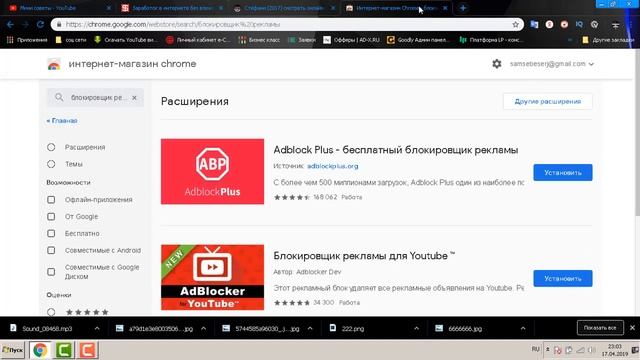
Task: Check Совместимые с Android checkbox
Action: 51,250
